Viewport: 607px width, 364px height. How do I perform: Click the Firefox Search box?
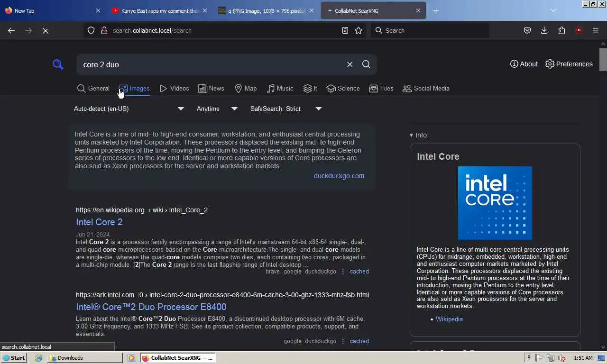click(429, 30)
